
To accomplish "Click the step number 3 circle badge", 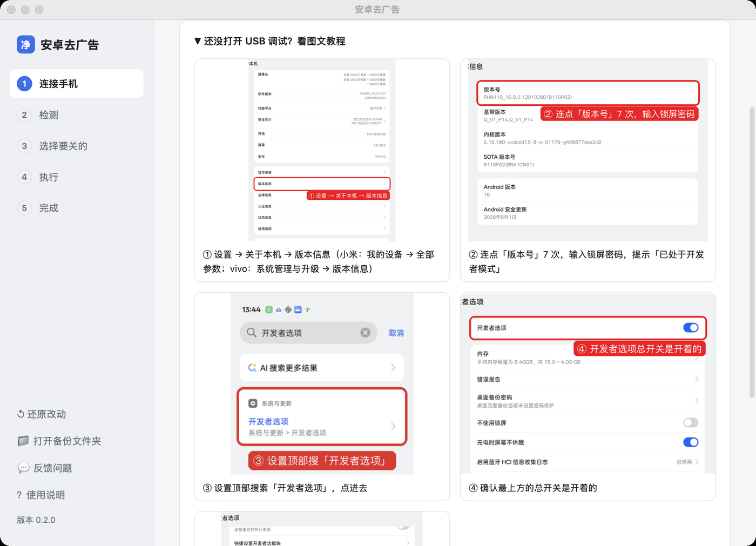I will [x=24, y=146].
